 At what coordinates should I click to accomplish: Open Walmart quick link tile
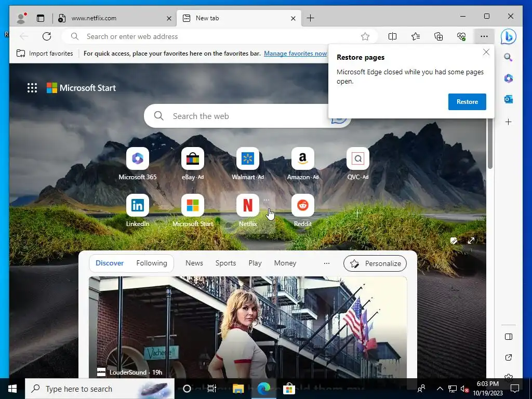pyautogui.click(x=248, y=164)
